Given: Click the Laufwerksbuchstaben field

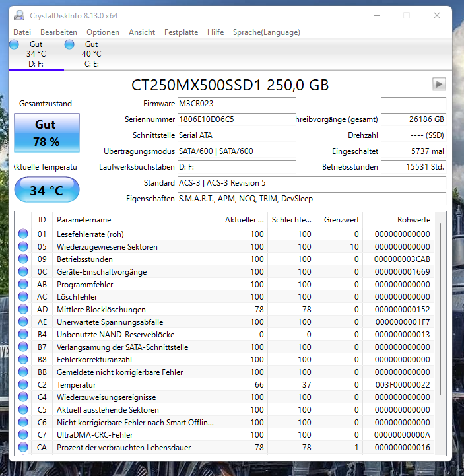Looking at the screenshot, I should click(236, 166).
